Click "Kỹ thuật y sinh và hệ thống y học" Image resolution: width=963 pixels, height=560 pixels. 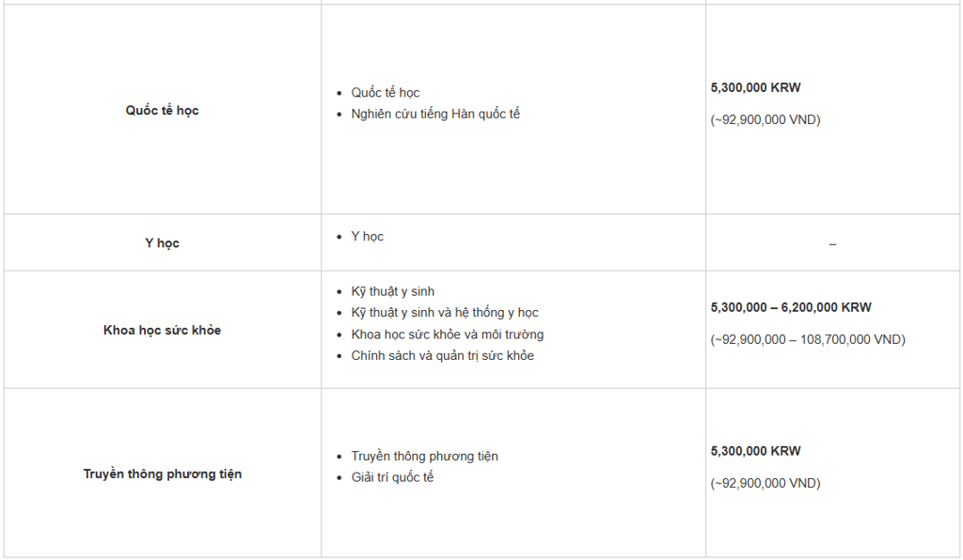pyautogui.click(x=445, y=313)
